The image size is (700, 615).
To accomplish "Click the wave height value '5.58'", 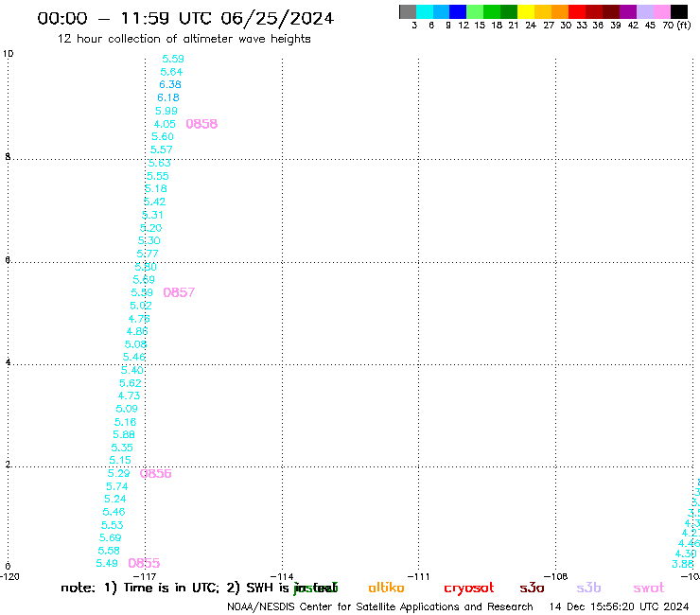I will pyautogui.click(x=109, y=551).
